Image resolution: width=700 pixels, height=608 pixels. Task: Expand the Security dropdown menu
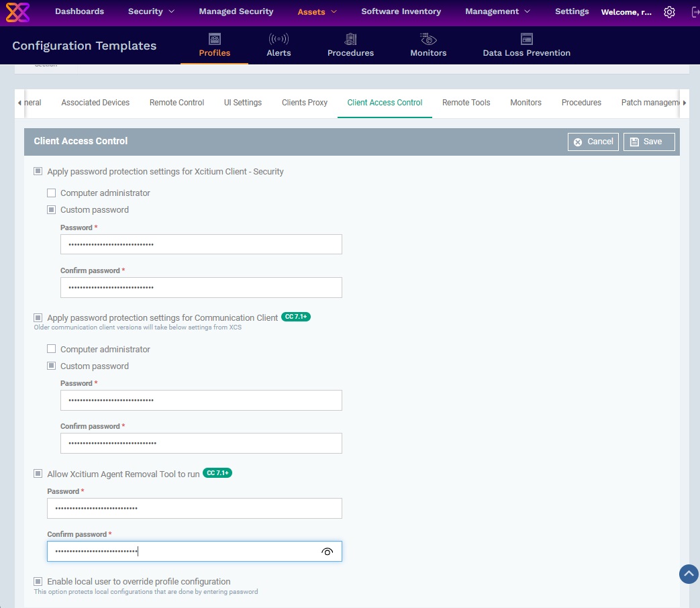point(151,11)
